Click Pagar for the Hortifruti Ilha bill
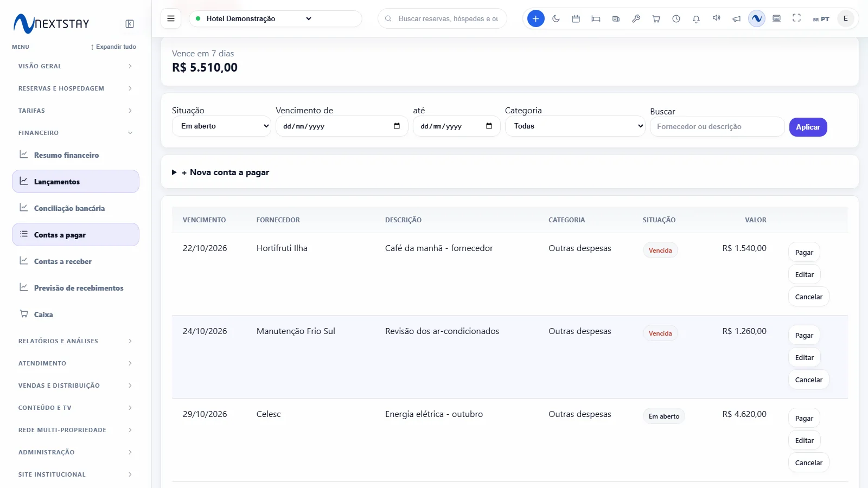The height and width of the screenshot is (488, 868). pos(804,253)
